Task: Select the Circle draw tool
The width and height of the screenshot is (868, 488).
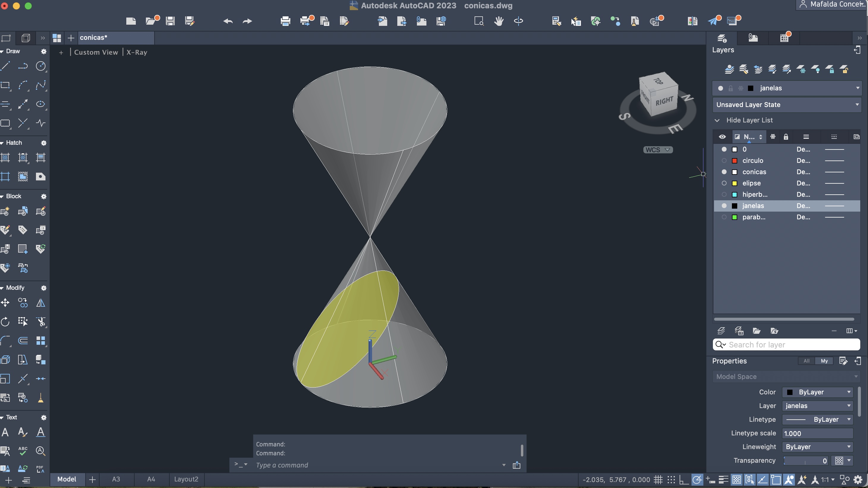Action: click(41, 66)
